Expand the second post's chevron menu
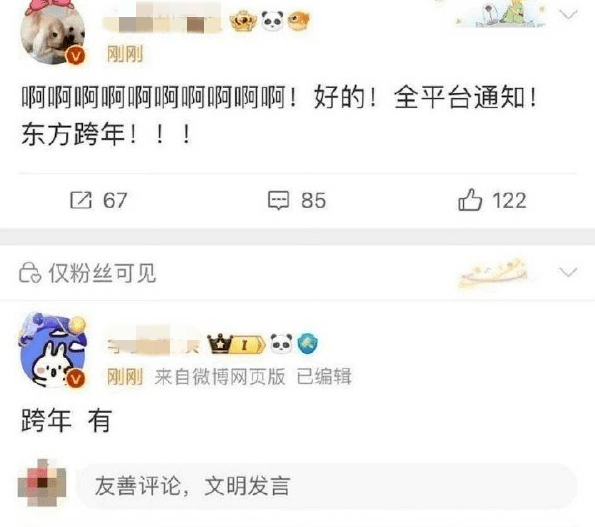The height and width of the screenshot is (527, 595). 568,272
